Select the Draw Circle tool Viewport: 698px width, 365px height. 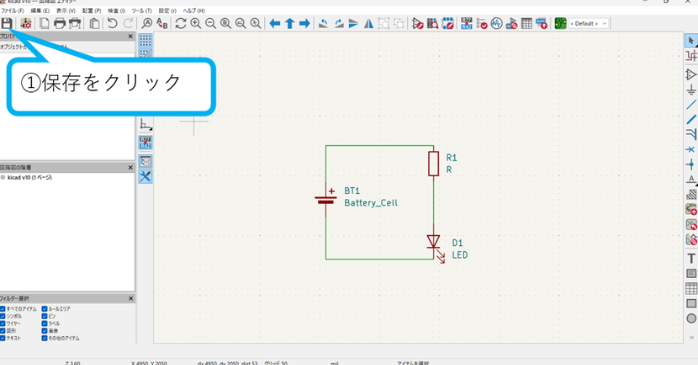(x=691, y=318)
